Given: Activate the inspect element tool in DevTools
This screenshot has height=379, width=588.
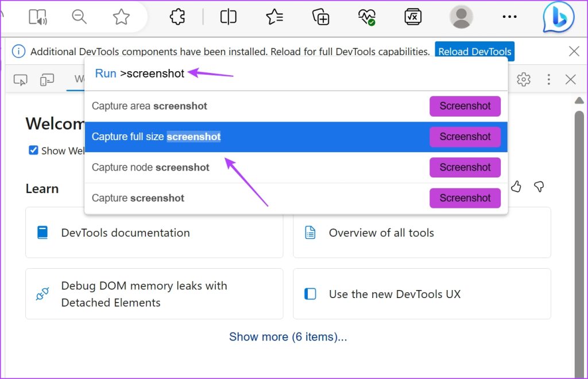Looking at the screenshot, I should click(20, 79).
